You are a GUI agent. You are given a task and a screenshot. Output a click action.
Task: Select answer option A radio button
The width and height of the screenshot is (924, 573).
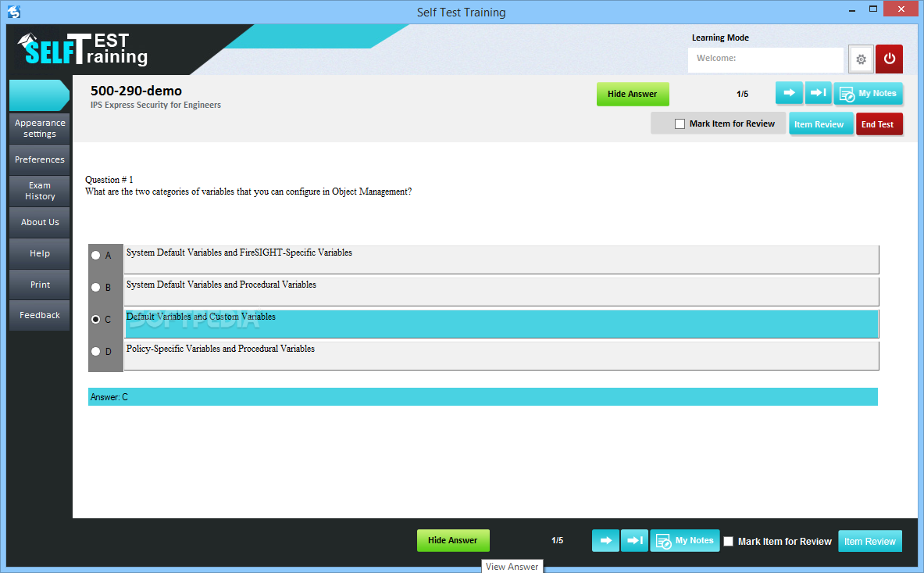(95, 256)
